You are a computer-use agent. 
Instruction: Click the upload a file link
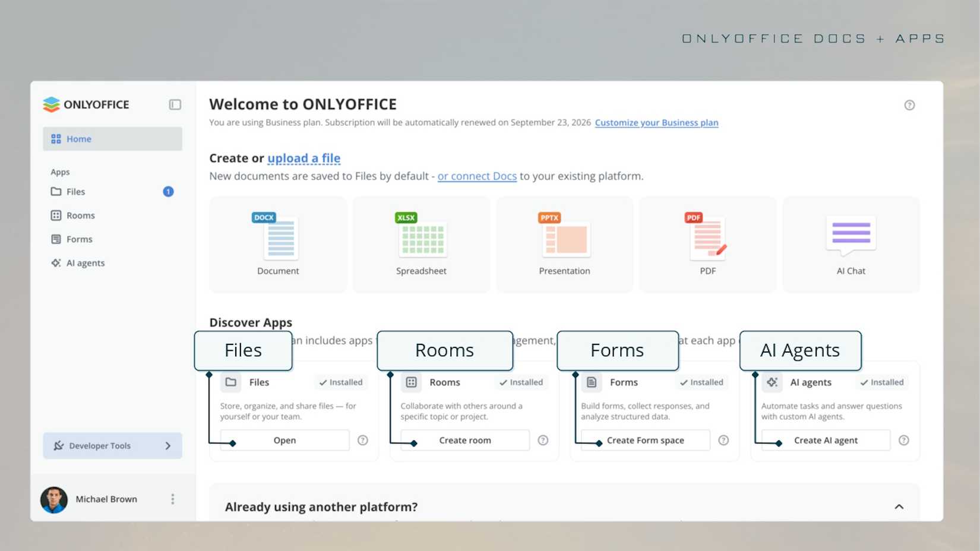[x=304, y=159]
